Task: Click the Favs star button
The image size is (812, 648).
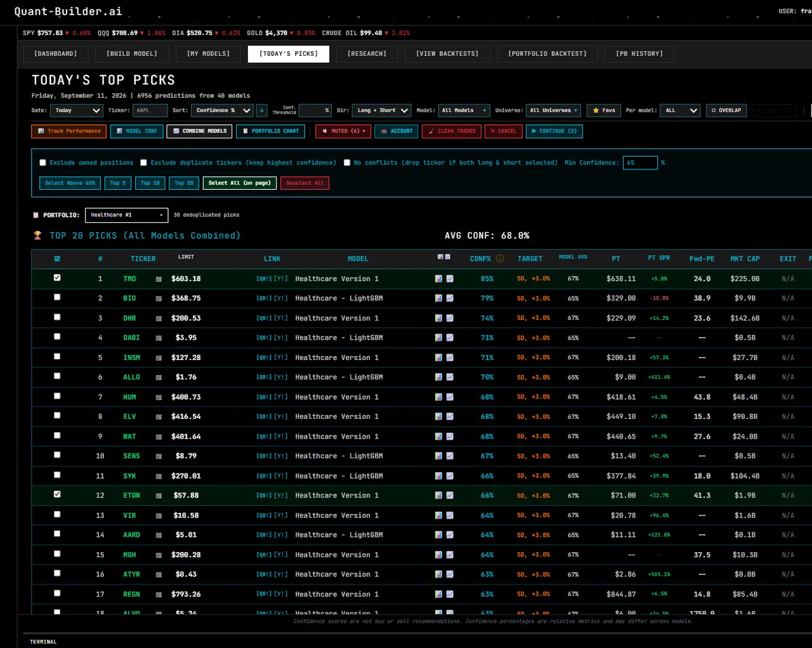Action: coord(603,110)
